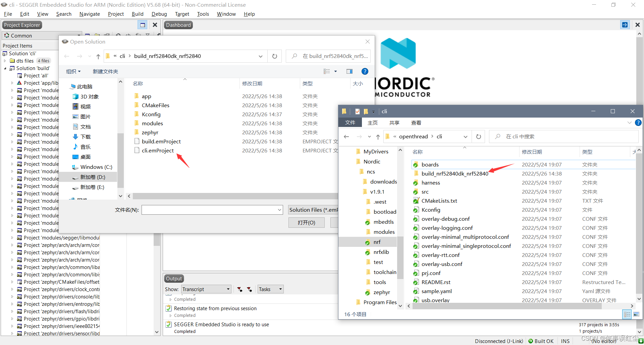
Task: Click the 打开(O) button
Action: tap(306, 222)
